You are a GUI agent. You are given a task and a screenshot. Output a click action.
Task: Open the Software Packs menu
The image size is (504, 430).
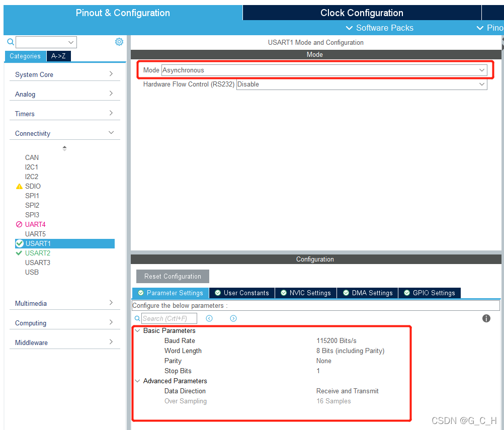(380, 28)
